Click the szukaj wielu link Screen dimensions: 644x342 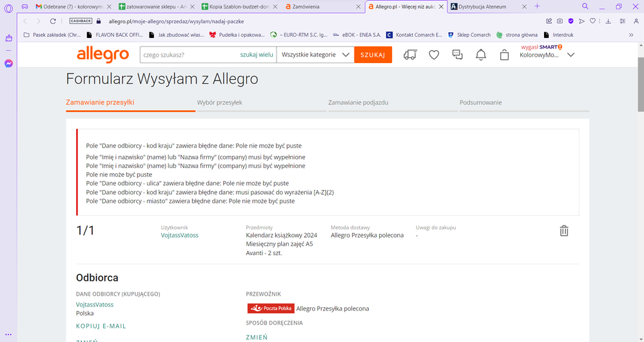[x=257, y=55]
